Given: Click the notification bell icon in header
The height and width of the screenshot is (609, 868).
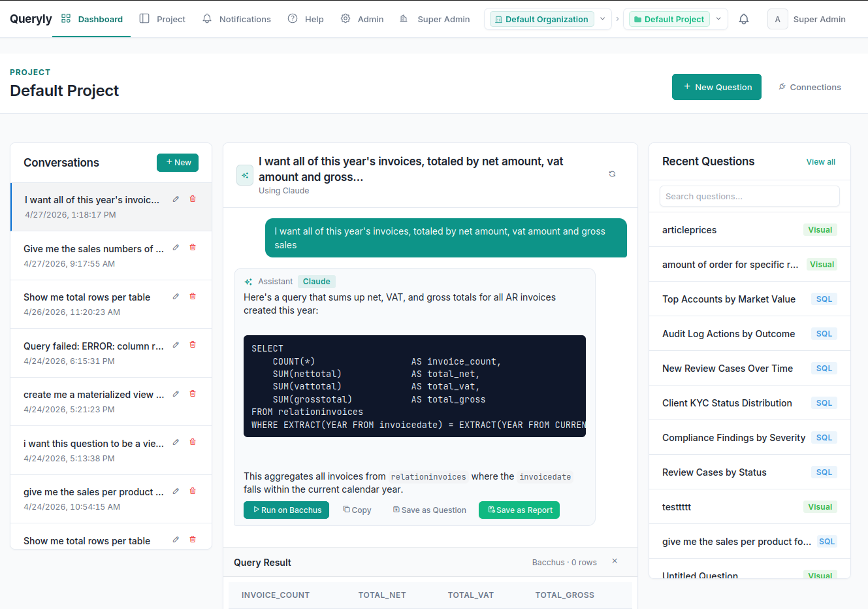Looking at the screenshot, I should 744,20.
